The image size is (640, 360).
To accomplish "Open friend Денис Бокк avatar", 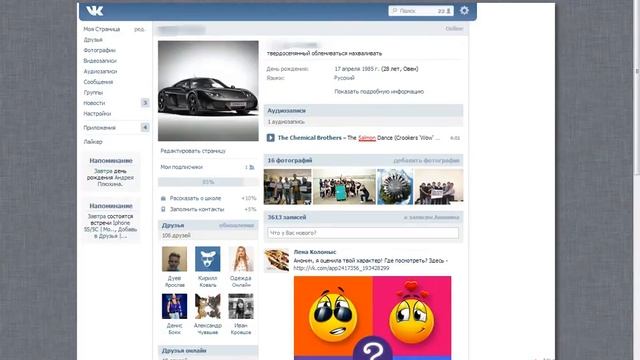I will (174, 306).
